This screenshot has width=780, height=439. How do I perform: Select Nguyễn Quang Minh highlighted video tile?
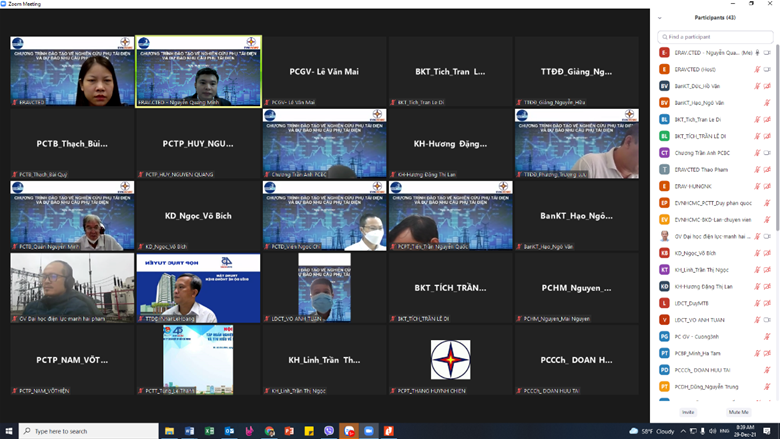(198, 71)
